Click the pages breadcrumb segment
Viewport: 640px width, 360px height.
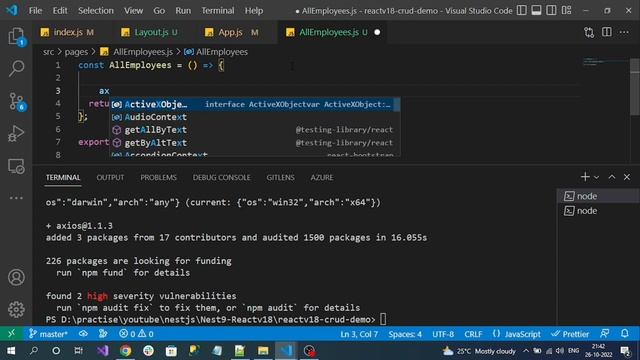click(76, 52)
